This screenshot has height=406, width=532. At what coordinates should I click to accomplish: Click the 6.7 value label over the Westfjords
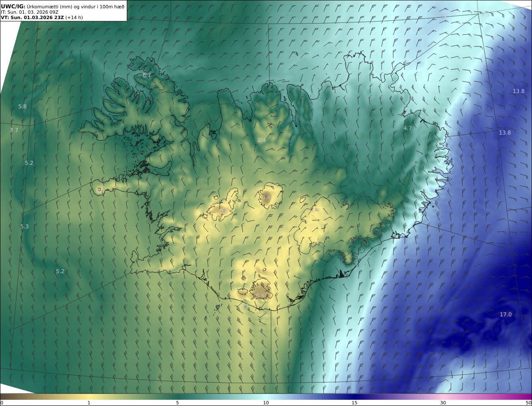pos(147,75)
